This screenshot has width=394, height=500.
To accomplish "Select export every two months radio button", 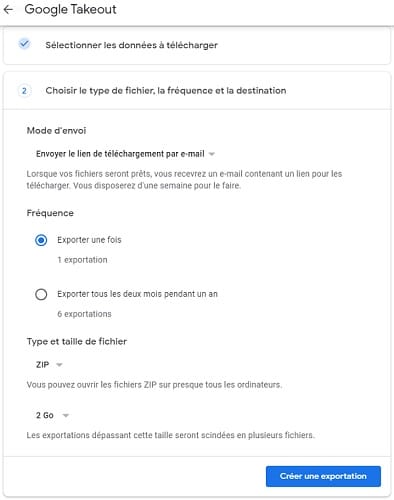I will pyautogui.click(x=41, y=294).
